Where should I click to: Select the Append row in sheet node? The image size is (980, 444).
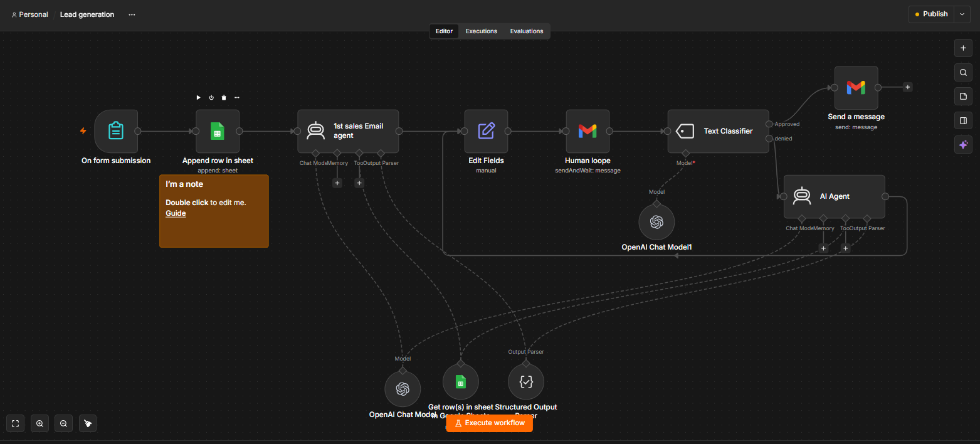coord(218,131)
